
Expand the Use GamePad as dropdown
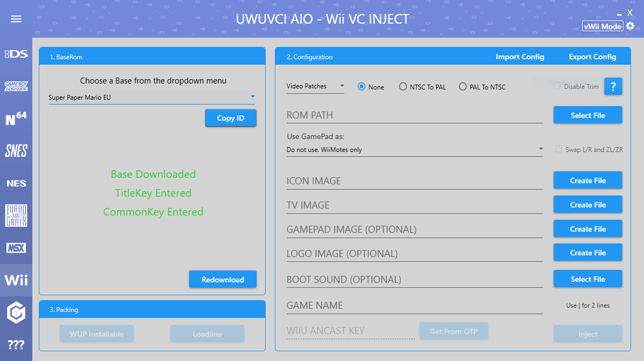tap(414, 149)
